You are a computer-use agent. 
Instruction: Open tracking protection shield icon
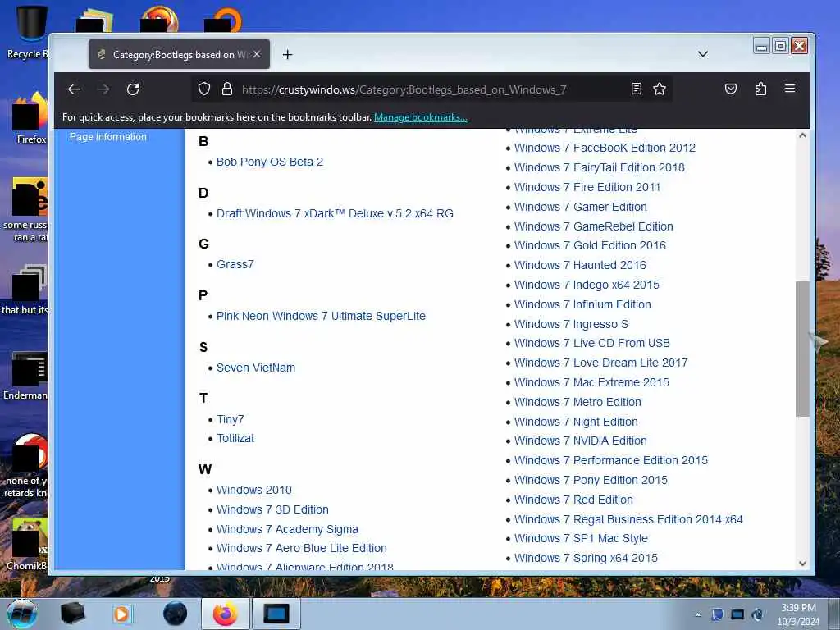[x=204, y=89]
